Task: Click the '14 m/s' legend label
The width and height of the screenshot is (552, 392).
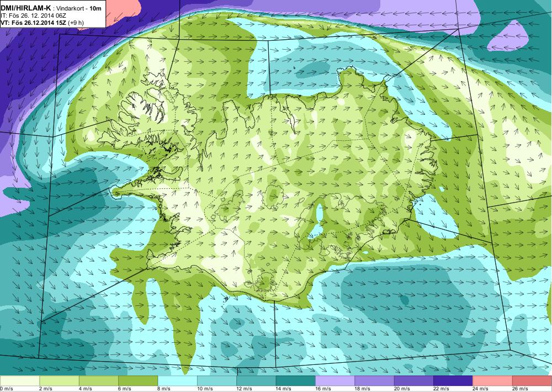Action: 284,389
